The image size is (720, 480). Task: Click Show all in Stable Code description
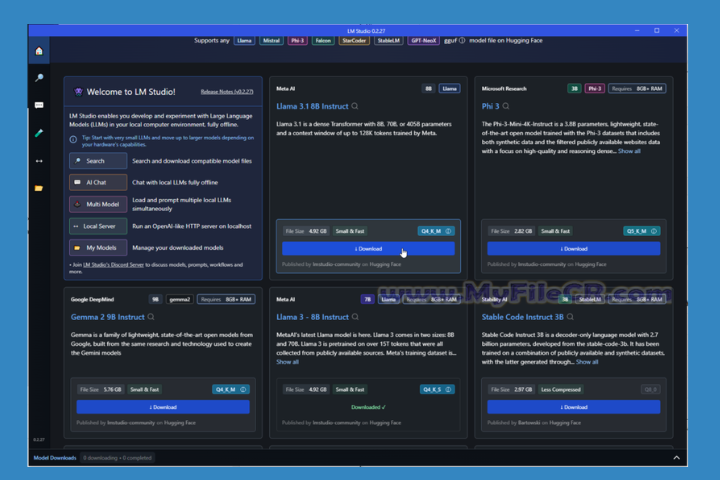587,362
